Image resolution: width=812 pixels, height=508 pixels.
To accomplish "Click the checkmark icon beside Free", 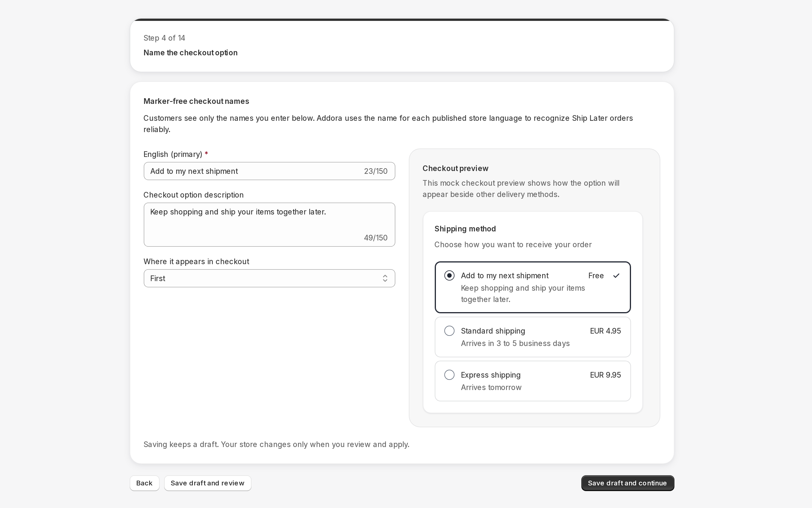I will coord(616,276).
